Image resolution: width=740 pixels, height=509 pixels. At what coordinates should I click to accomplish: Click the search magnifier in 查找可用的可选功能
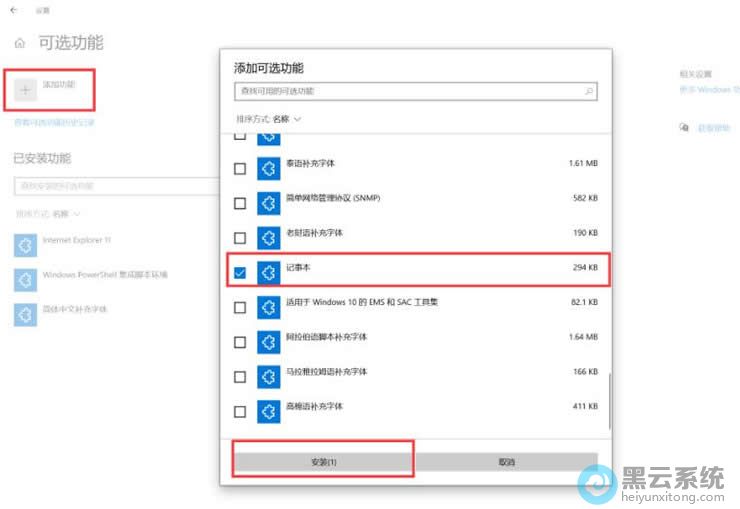(589, 91)
